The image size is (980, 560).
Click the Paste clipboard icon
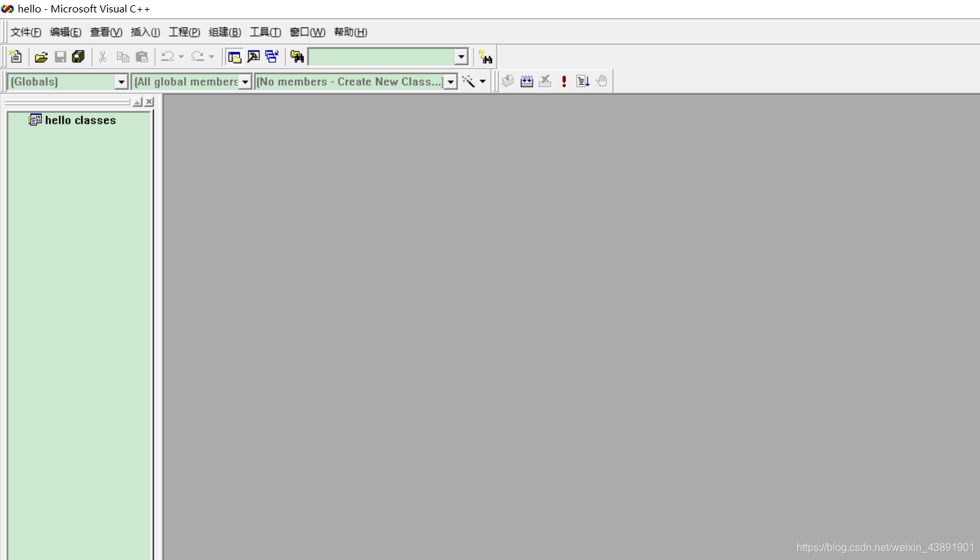[141, 57]
